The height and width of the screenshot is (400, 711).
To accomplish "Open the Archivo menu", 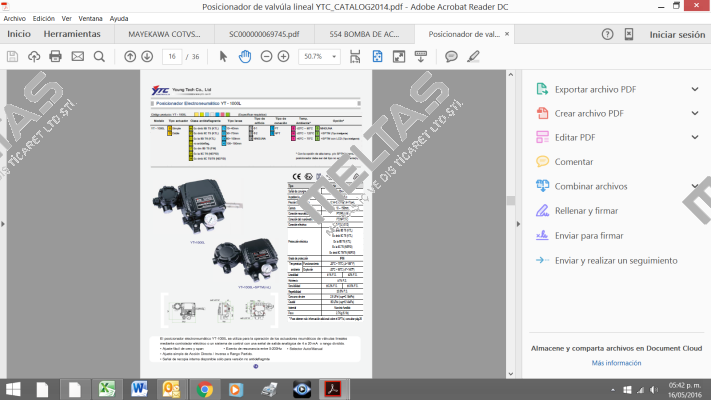I will (x=15, y=19).
